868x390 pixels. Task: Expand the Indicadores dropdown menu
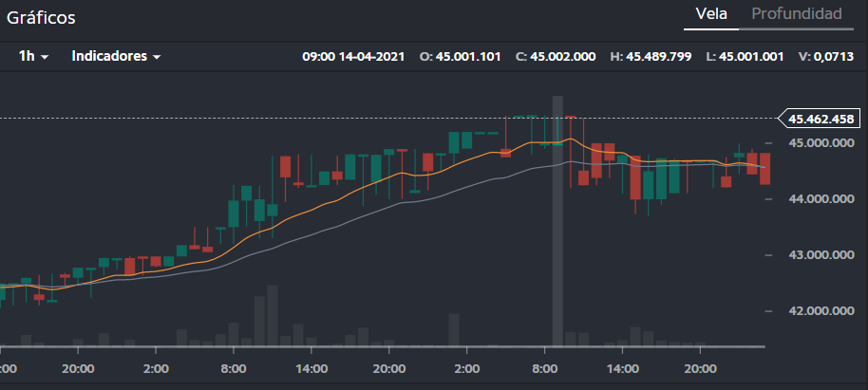coord(116,56)
